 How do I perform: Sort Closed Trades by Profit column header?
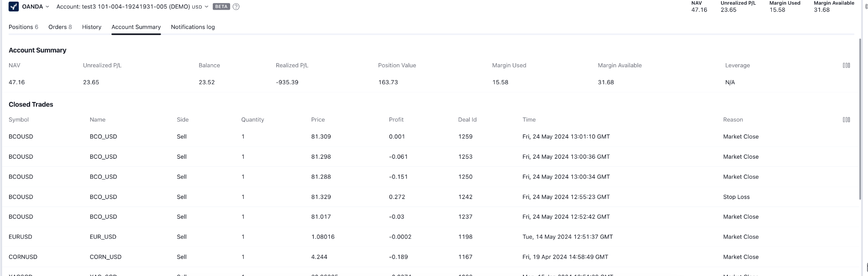tap(396, 120)
